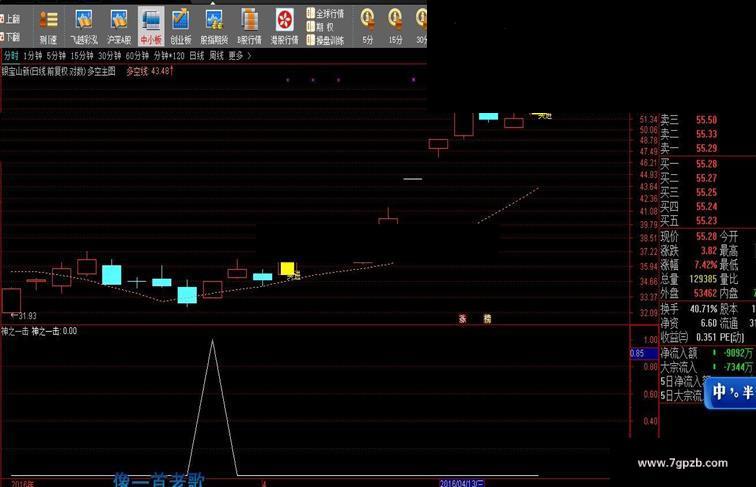Open the 创业板 board icon
Viewport: 756px width, 487px height.
[180, 26]
